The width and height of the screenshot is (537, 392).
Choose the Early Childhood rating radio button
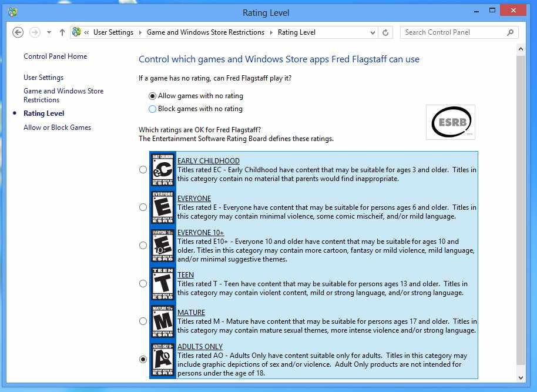143,170
